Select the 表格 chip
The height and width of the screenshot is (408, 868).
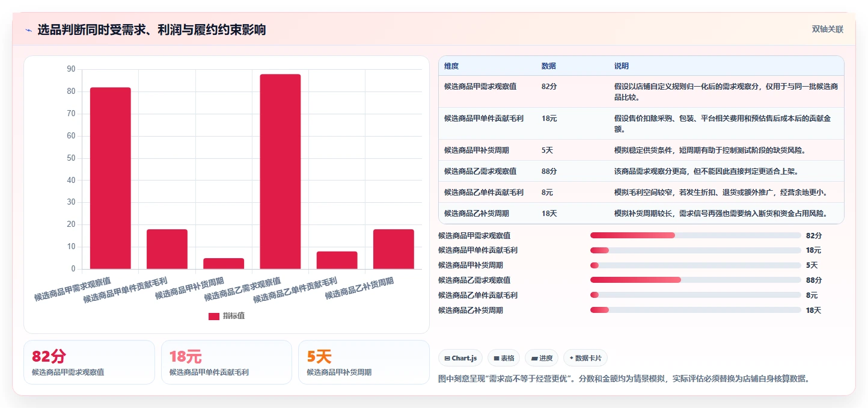(504, 358)
